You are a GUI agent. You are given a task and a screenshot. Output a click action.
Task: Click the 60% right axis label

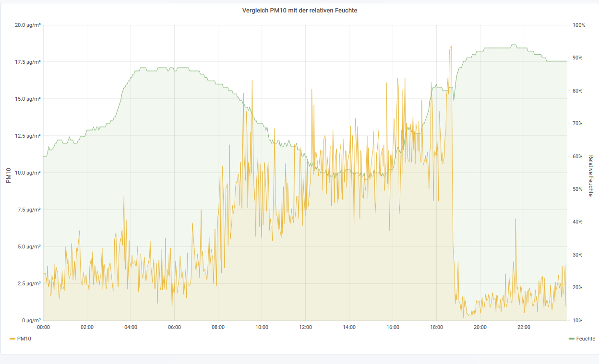[577, 156]
